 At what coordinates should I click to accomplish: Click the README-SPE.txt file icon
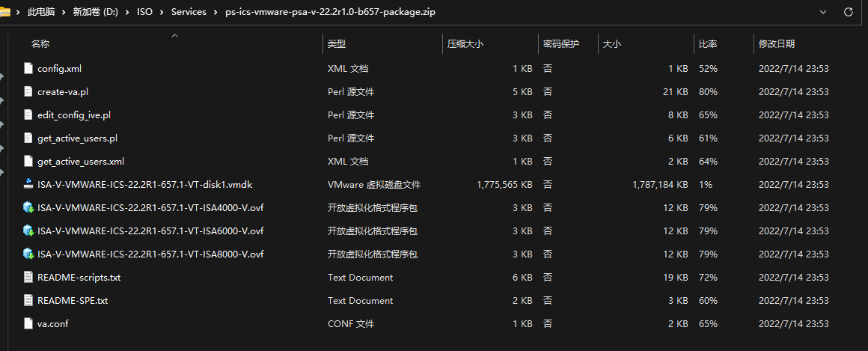[28, 301]
